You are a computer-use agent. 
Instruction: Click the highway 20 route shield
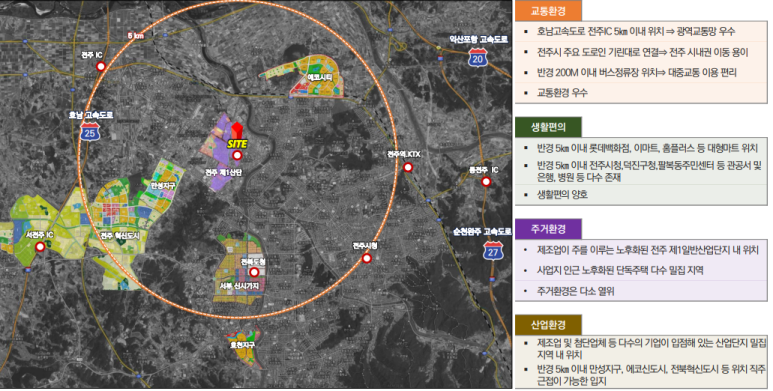[478, 58]
